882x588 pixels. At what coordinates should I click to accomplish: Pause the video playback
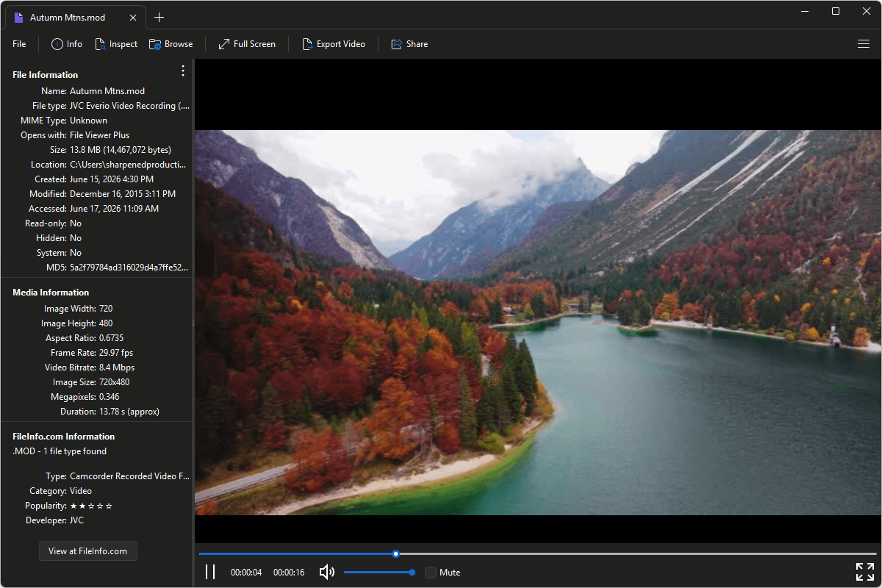point(210,572)
